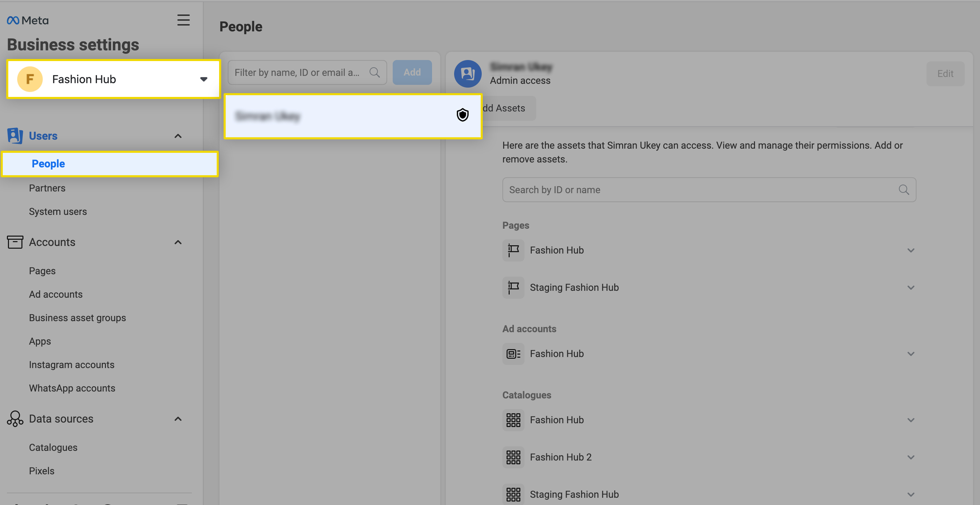
Task: Click the Admin access label
Action: coord(520,81)
